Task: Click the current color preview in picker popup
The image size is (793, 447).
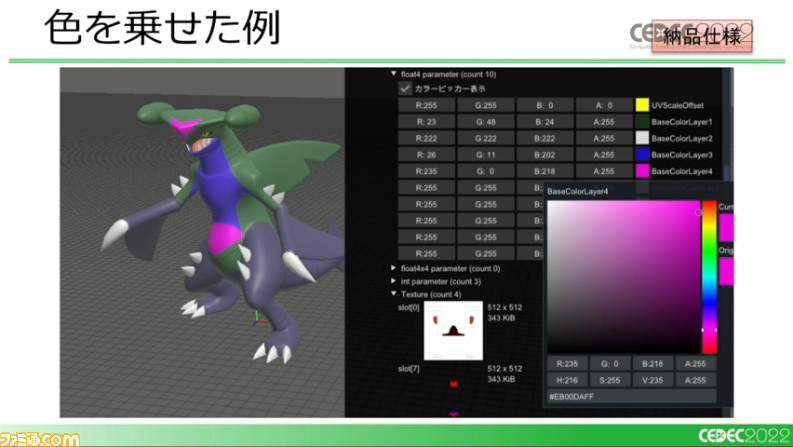Action: coord(726,227)
